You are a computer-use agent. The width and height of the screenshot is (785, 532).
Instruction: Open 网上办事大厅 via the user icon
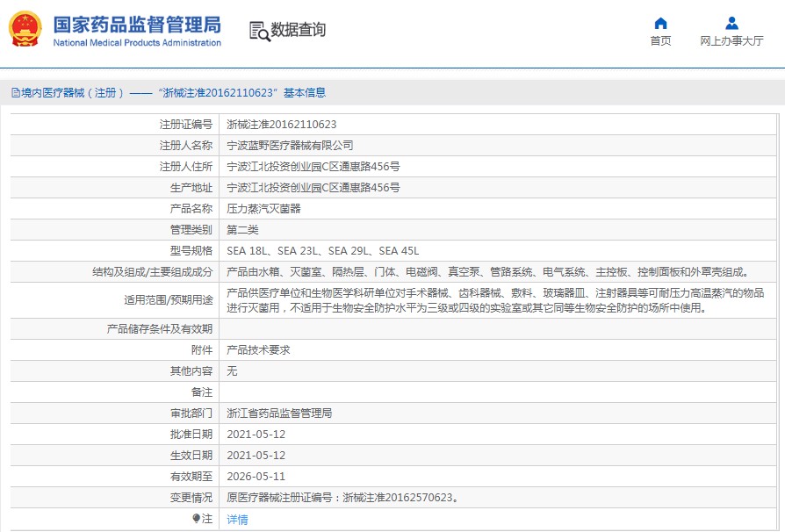click(731, 23)
